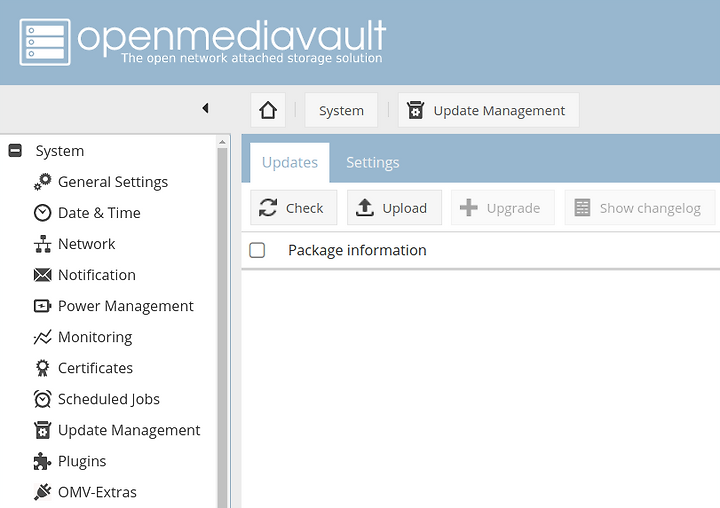Click the Update Management breadcrumb button
Image resolution: width=720 pixels, height=508 pixels.
[x=489, y=110]
